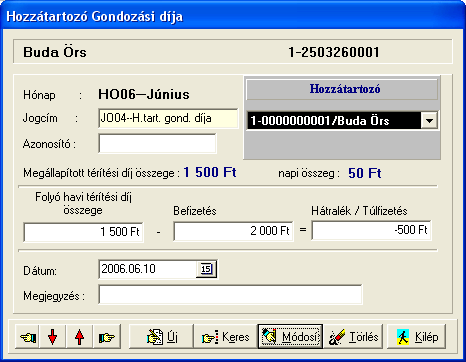Click the identifier 1-2503260001

click(334, 52)
